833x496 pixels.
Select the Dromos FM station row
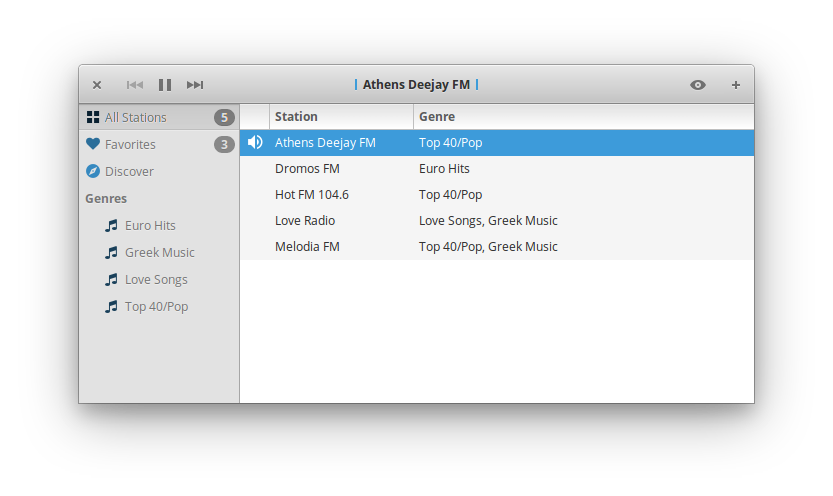pos(308,169)
